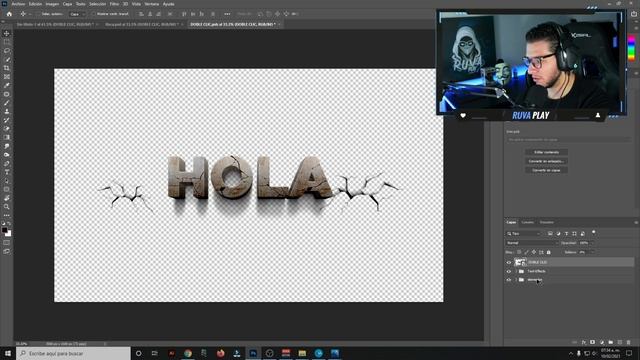Select the Frame tool
This screenshot has height=360, width=640.
pos(7,76)
